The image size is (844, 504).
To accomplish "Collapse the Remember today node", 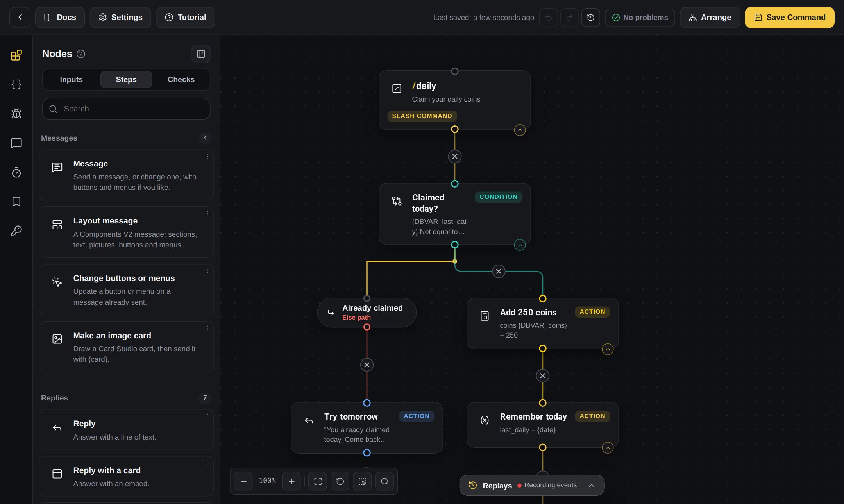I will pos(608,448).
